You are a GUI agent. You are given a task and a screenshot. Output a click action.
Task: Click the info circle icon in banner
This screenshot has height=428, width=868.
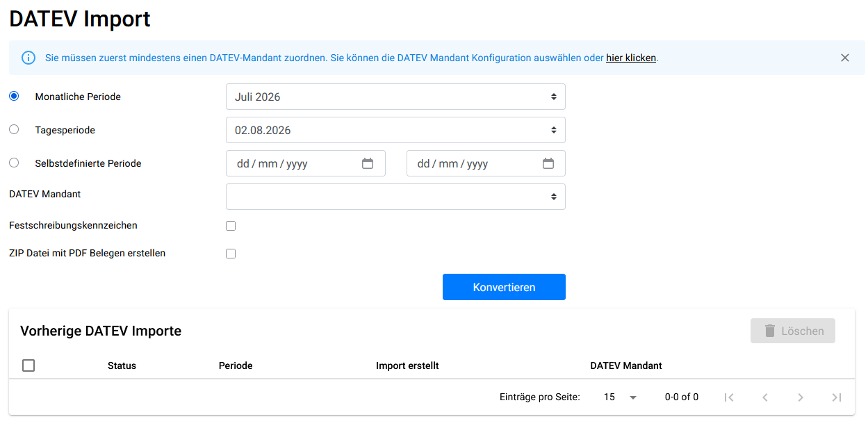pos(28,58)
